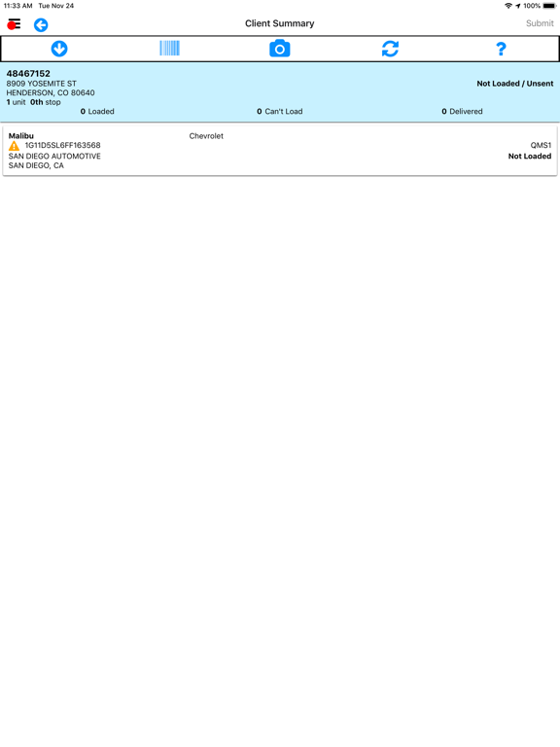Tap the Wi-Fi status icon
The height and width of the screenshot is (747, 560).
(x=508, y=6)
